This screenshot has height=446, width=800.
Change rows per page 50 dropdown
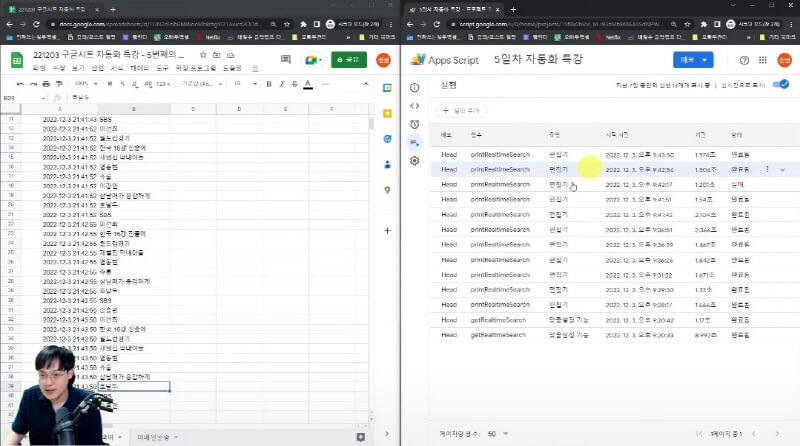click(498, 434)
